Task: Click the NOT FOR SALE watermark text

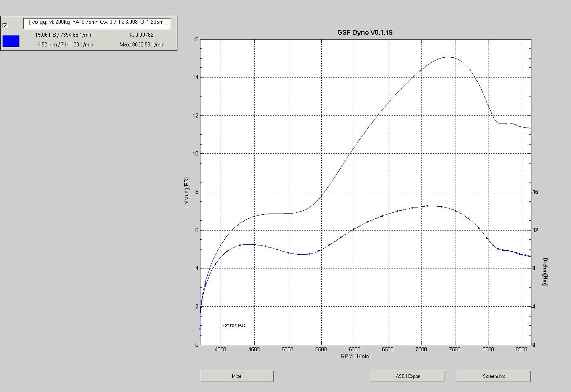Action: pos(234,325)
